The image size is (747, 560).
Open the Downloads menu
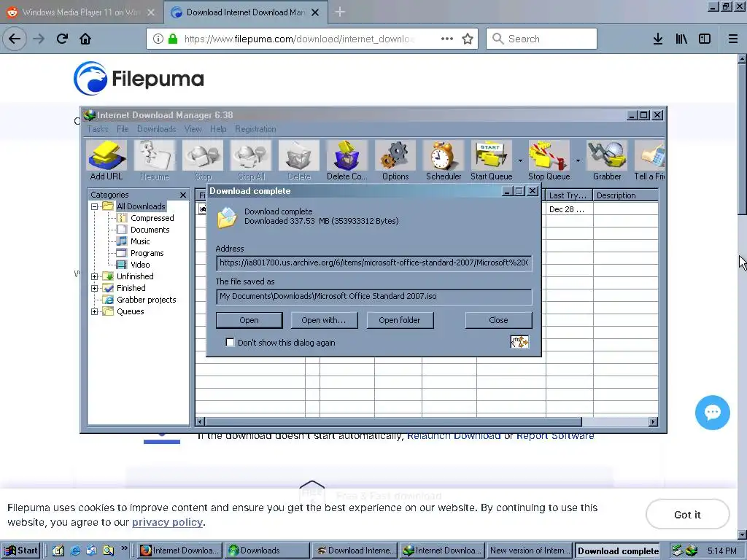156,129
